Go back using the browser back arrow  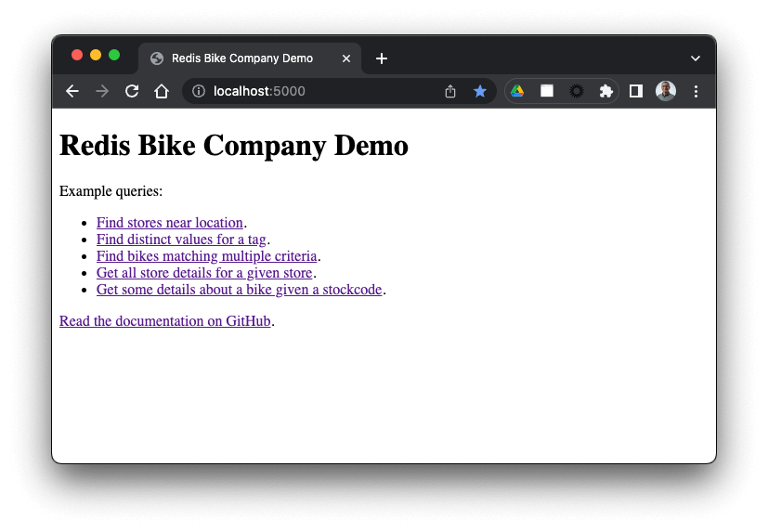(x=72, y=91)
